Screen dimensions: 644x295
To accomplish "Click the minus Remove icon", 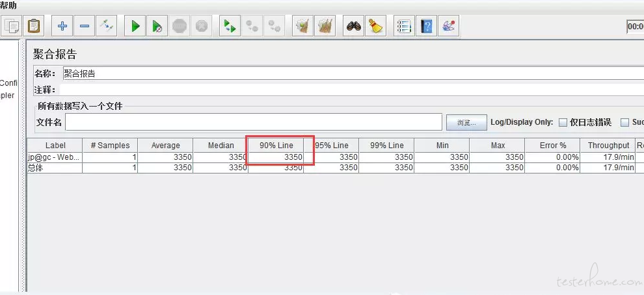I will (x=85, y=26).
